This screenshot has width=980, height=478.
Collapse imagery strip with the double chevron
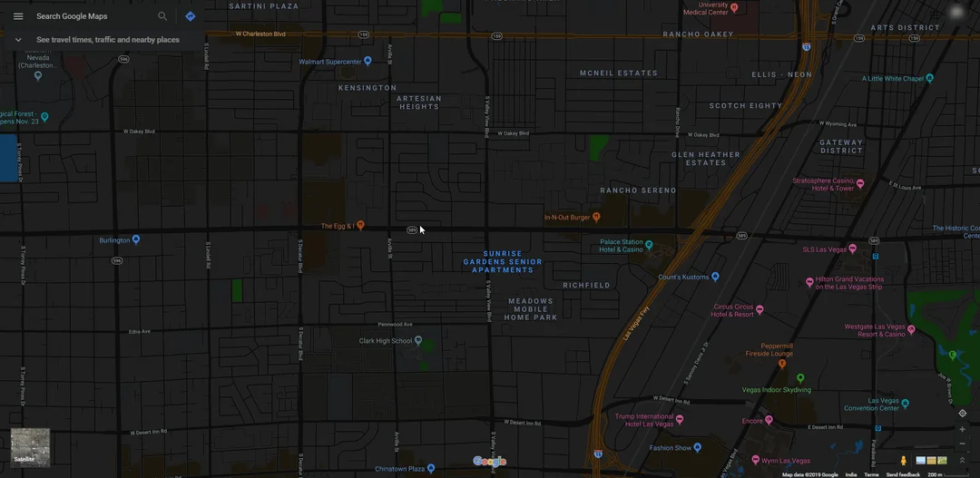pos(963,461)
